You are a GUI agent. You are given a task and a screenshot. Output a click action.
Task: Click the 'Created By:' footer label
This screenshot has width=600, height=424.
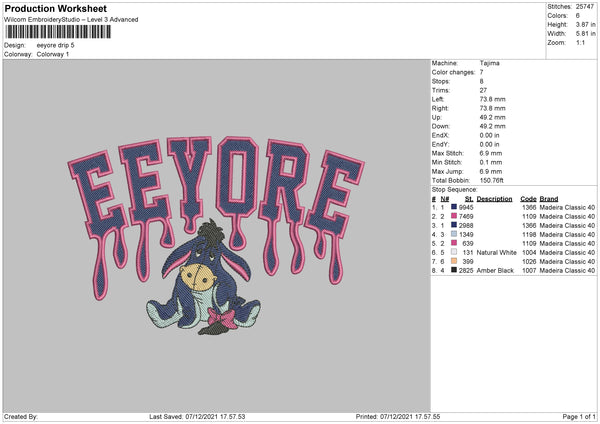pyautogui.click(x=21, y=417)
